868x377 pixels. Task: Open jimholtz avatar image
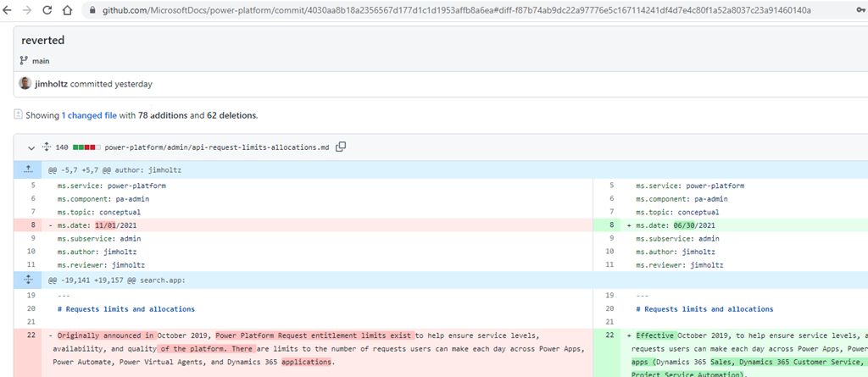(x=25, y=84)
